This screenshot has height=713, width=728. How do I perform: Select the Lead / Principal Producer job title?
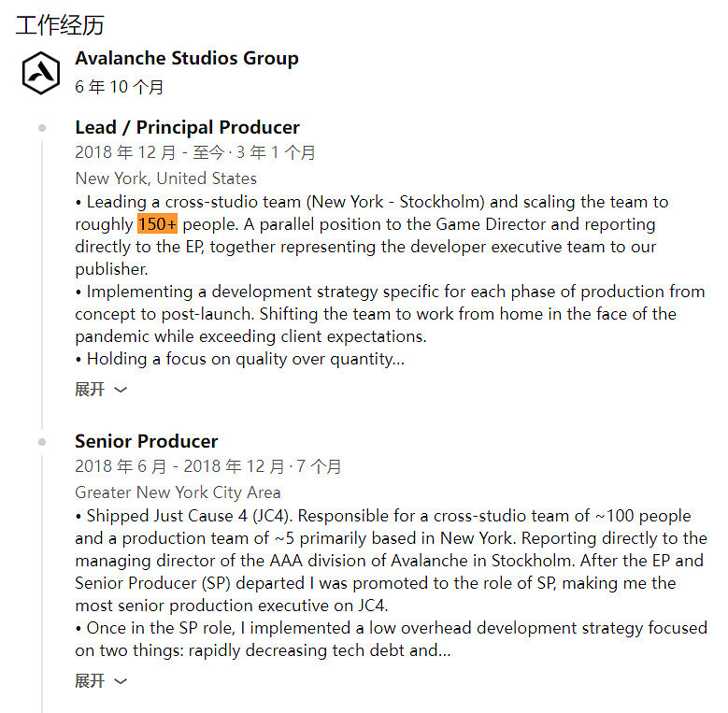coord(187,128)
